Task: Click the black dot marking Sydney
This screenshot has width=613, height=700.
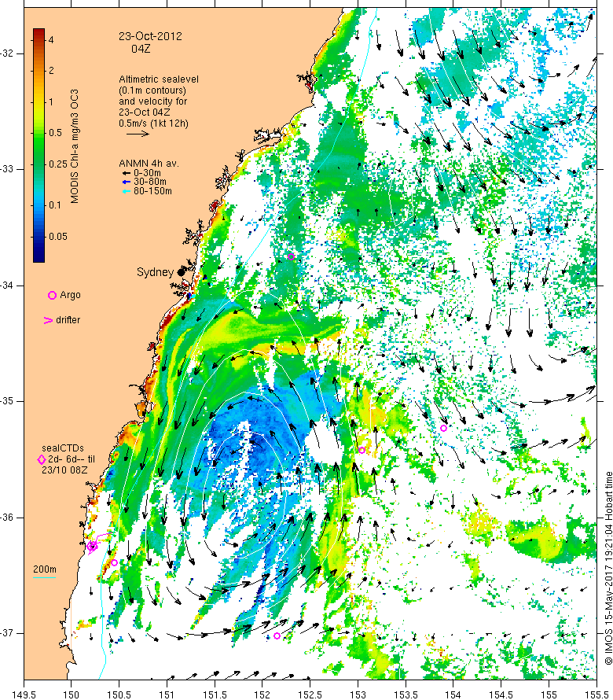Action: point(181,272)
